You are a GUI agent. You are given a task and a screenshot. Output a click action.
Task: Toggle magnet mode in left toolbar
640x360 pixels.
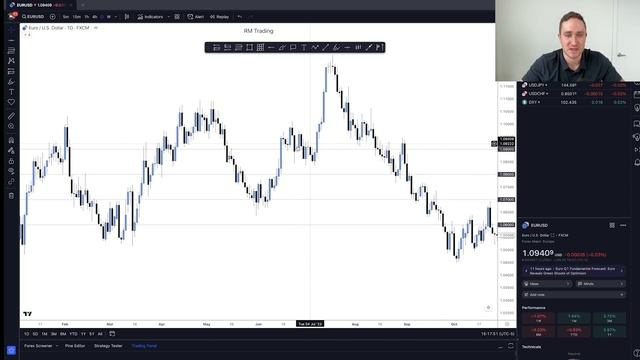click(x=11, y=140)
